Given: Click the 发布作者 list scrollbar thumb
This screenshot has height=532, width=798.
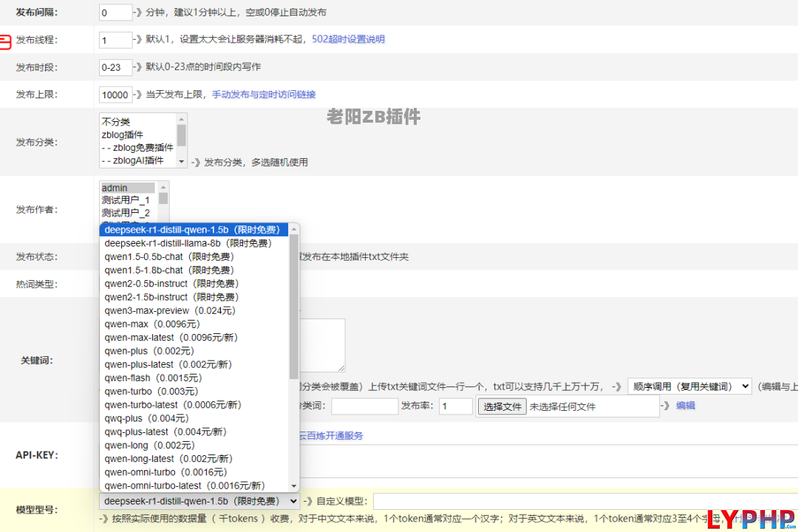Looking at the screenshot, I should (163, 198).
